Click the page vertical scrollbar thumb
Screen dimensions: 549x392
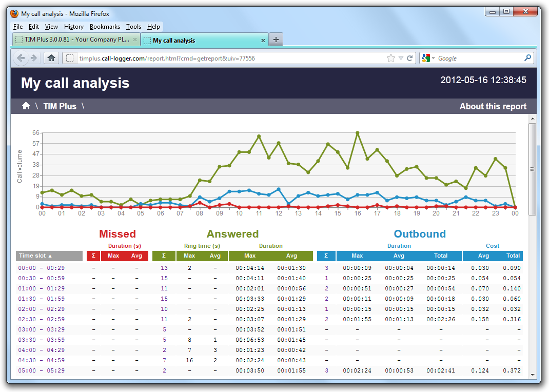(532, 168)
